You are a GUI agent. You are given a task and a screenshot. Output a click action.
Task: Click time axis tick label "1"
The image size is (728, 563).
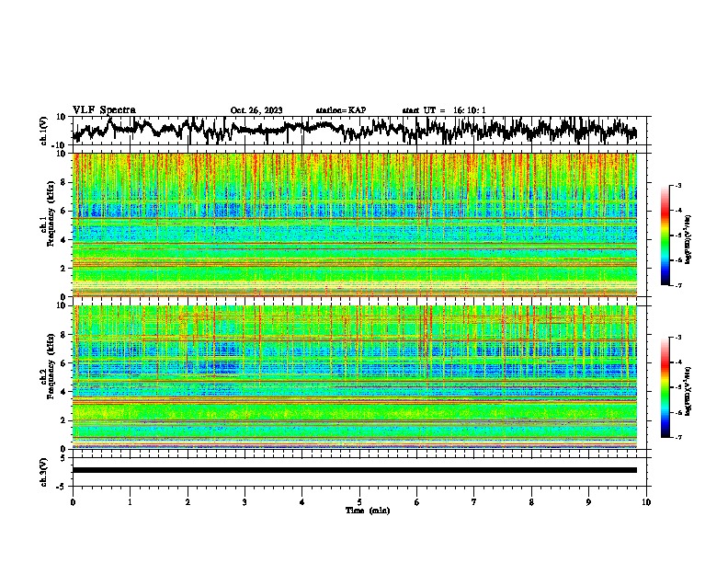click(130, 502)
